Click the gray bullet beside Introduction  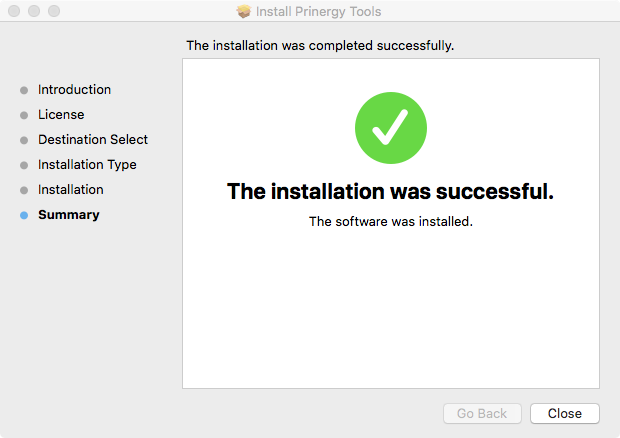(x=24, y=90)
